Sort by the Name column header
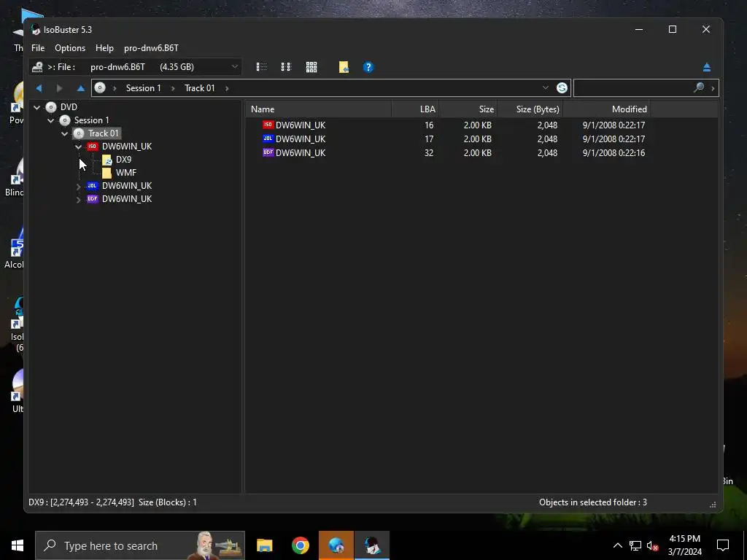 coord(318,109)
